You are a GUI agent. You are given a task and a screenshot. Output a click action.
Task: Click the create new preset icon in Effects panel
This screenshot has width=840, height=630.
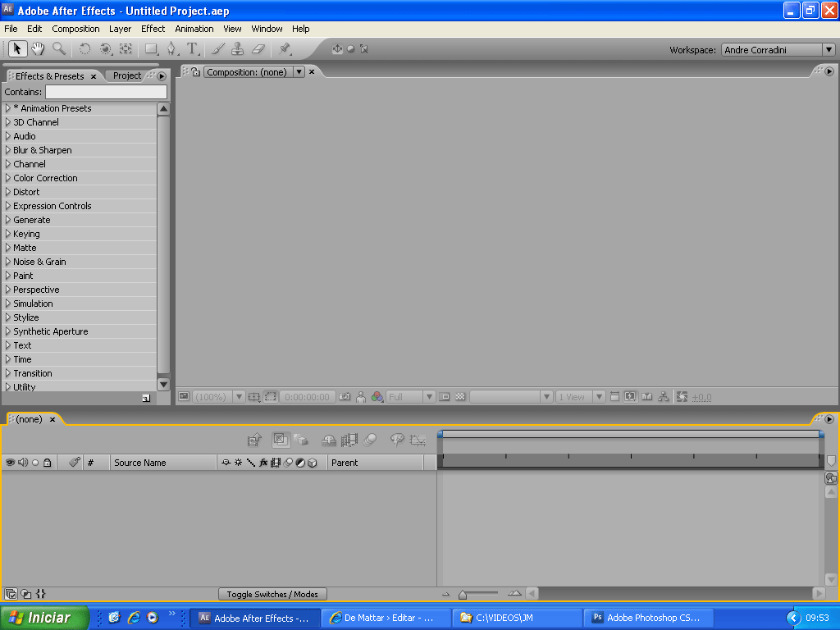coord(146,398)
